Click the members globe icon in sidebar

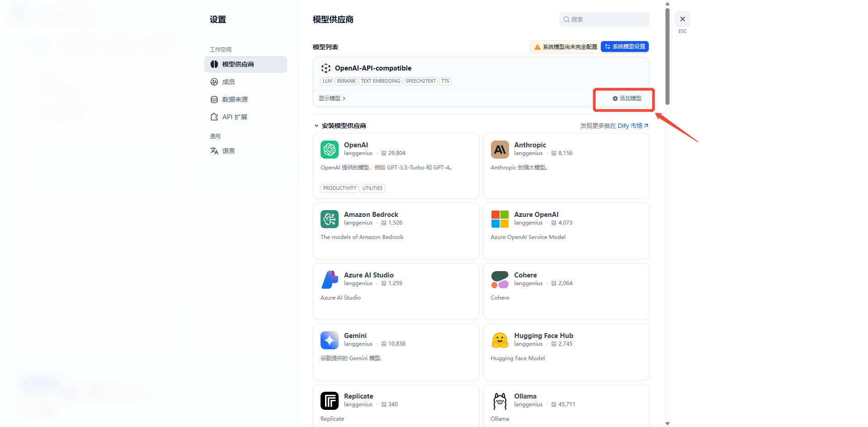point(214,82)
